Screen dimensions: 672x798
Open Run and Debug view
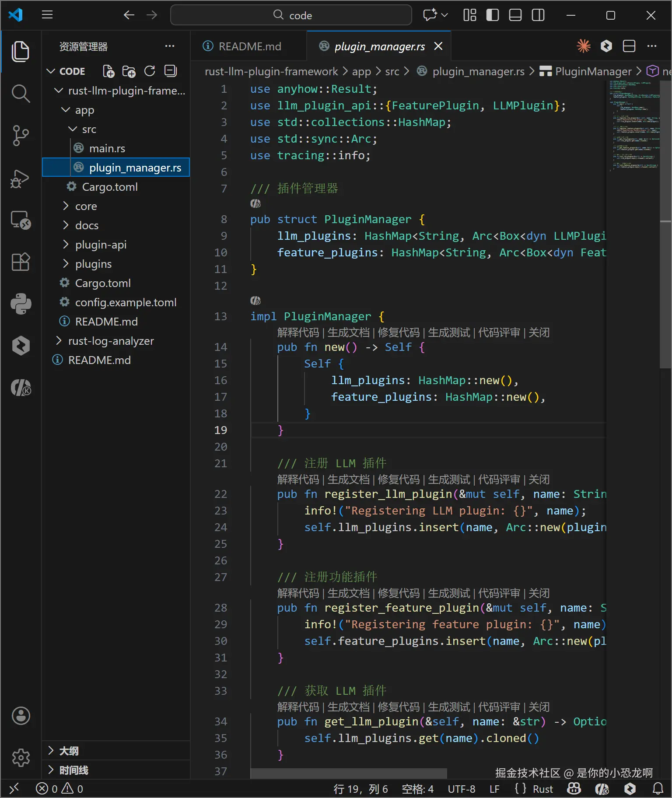(x=21, y=178)
